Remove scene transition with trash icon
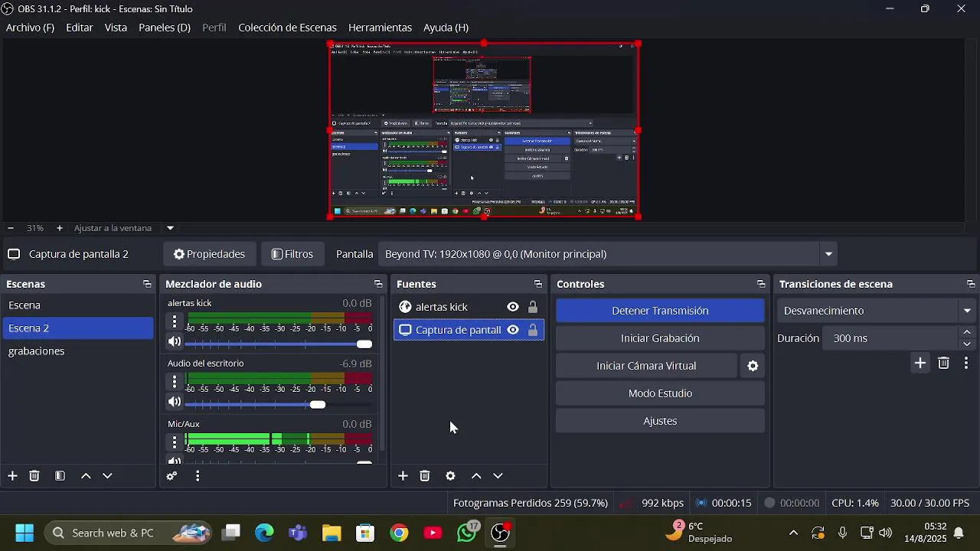This screenshot has width=980, height=551. pyautogui.click(x=943, y=363)
